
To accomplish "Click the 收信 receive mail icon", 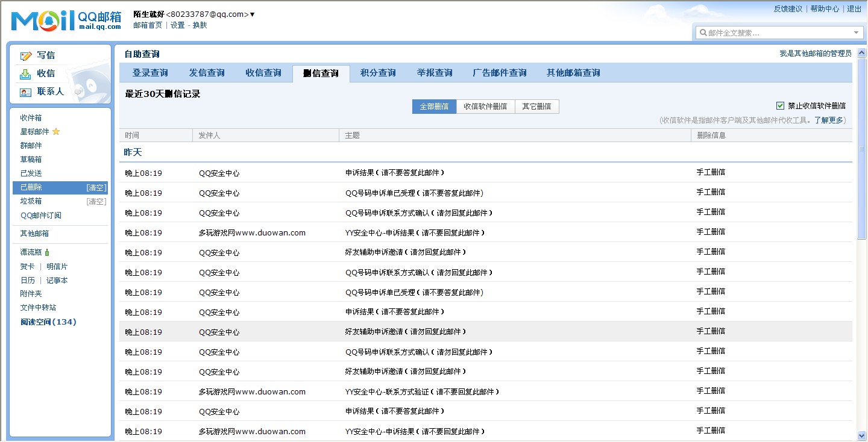I will pos(25,73).
